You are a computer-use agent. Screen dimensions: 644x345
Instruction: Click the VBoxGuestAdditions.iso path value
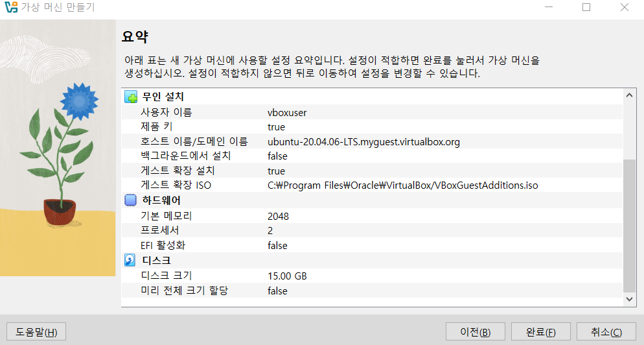tap(402, 185)
